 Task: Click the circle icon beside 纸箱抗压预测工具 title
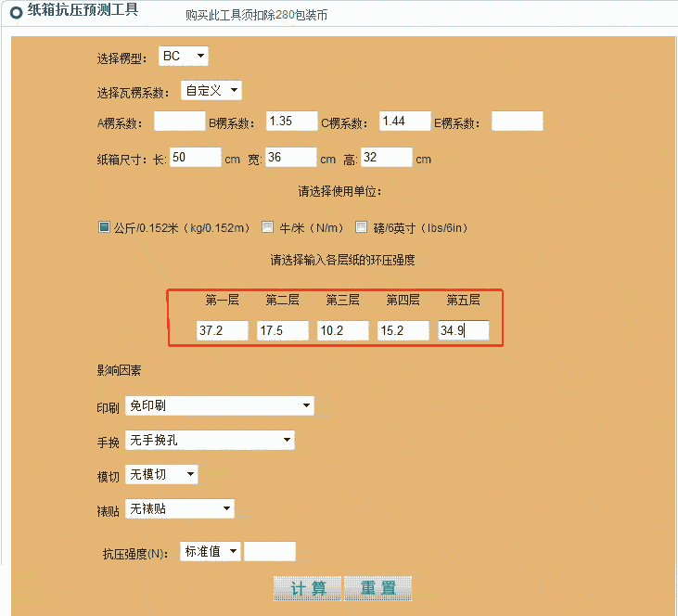16,13
